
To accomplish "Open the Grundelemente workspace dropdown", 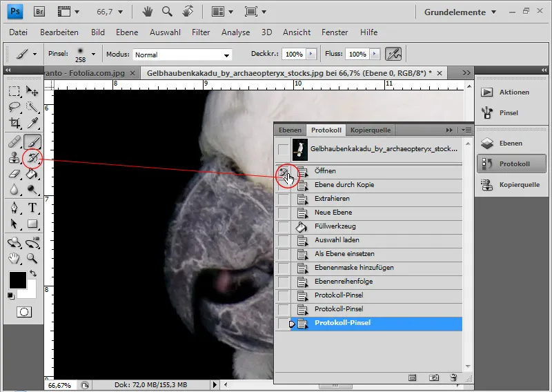I will 460,12.
